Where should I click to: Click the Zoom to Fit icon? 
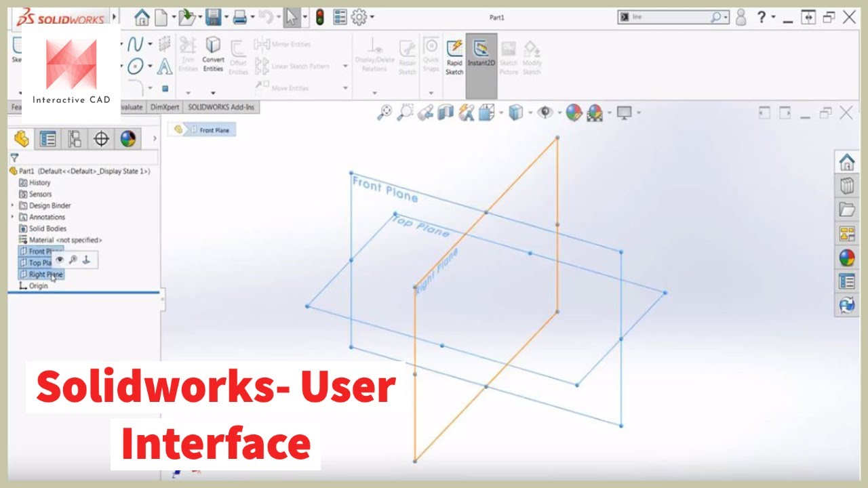(x=384, y=113)
